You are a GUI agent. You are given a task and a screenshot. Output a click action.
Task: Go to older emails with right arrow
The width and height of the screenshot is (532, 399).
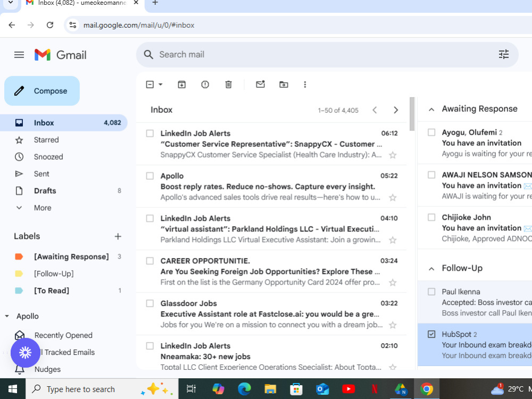coord(396,110)
